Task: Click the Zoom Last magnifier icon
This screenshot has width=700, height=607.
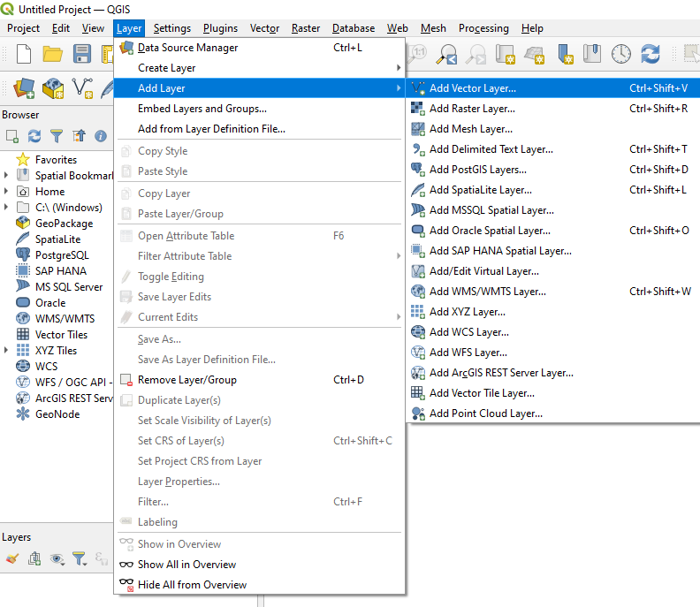Action: pyautogui.click(x=447, y=55)
